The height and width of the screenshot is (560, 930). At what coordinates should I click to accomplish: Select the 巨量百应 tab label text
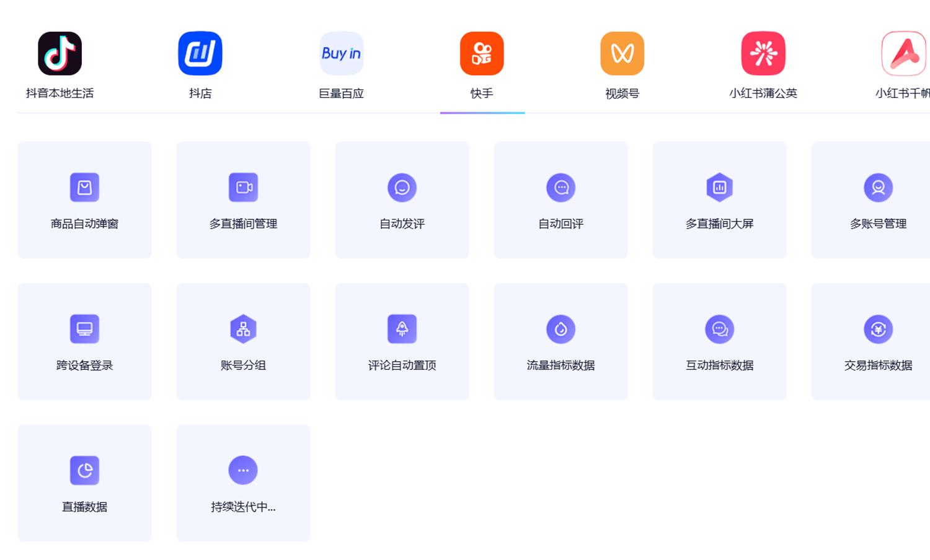pos(341,94)
